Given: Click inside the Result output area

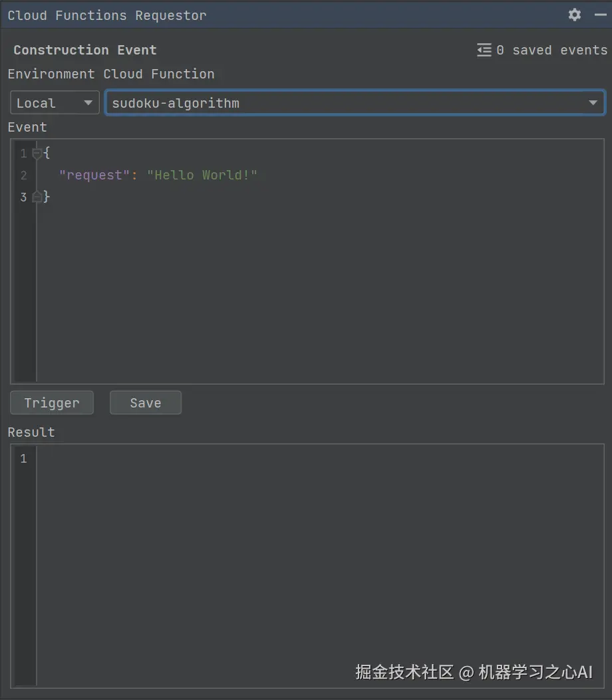Looking at the screenshot, I should [319, 565].
